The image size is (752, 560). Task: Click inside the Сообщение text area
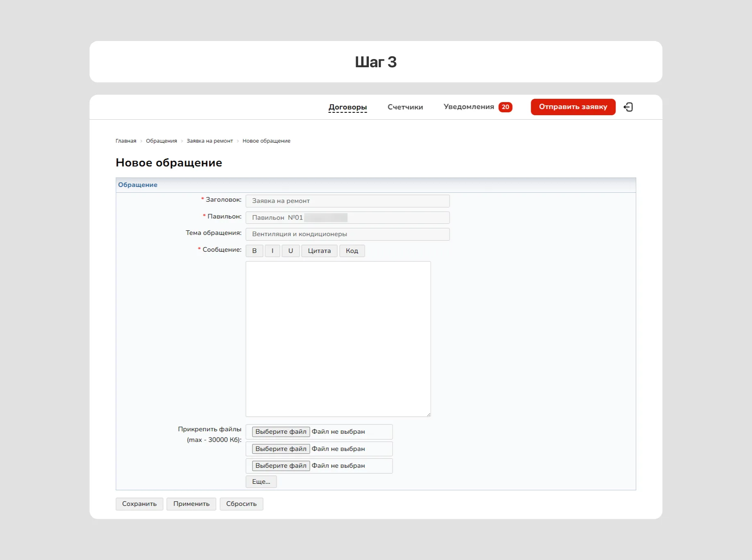tap(338, 339)
